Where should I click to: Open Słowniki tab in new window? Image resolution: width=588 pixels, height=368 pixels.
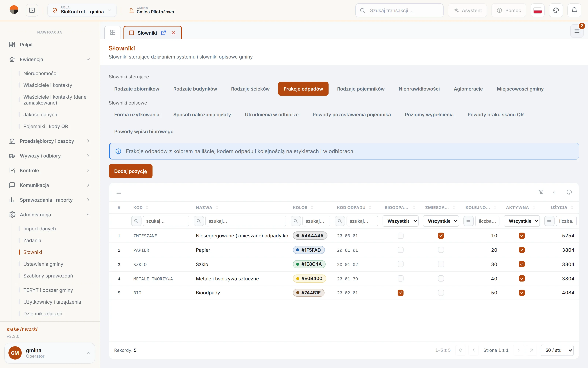164,33
